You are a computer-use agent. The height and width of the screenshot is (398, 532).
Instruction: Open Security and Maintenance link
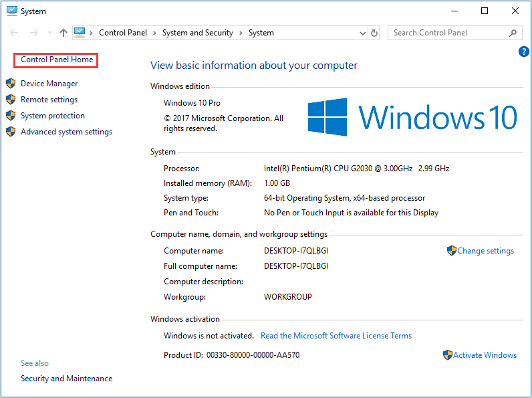pyautogui.click(x=67, y=379)
